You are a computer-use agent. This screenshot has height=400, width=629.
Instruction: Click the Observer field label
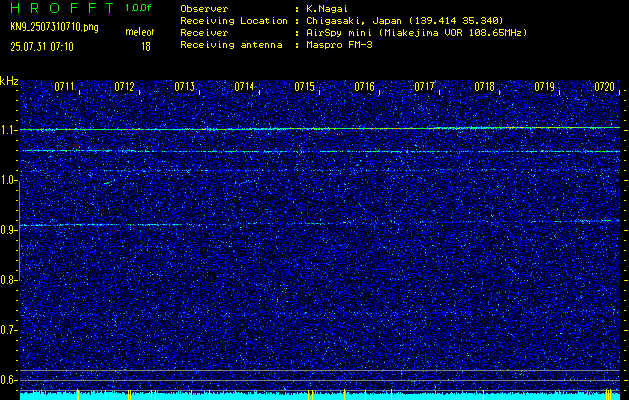pos(204,9)
